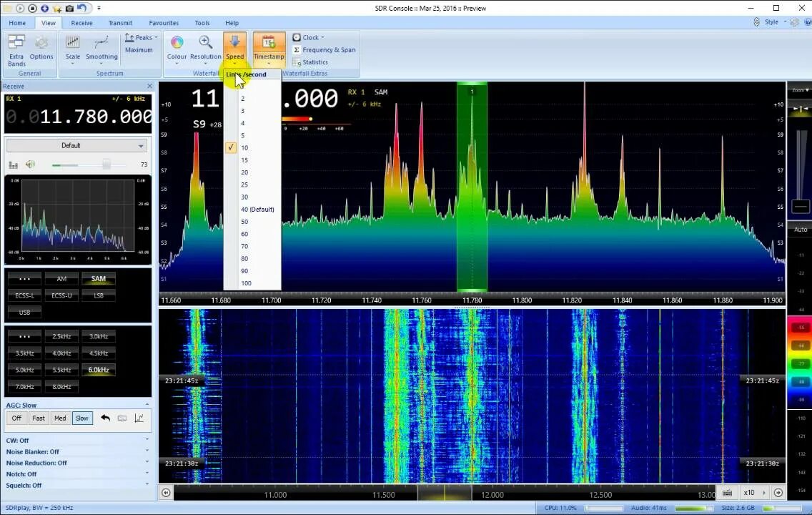Click the AGC undo arrow icon
Screen dimensions: 812x515
(106, 418)
